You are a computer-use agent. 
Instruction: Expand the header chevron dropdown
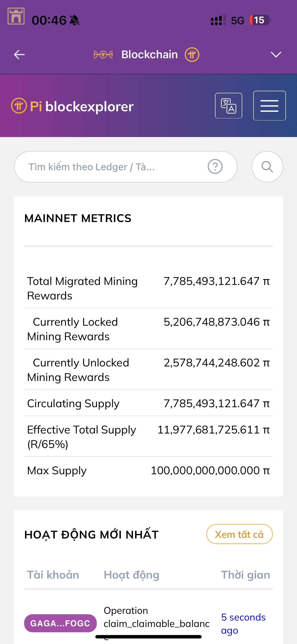coord(276,55)
